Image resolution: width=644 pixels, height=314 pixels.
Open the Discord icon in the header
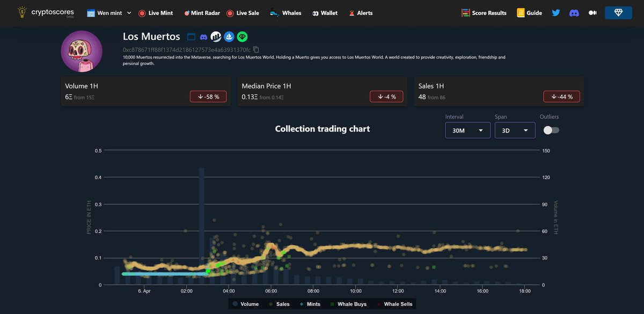click(574, 13)
